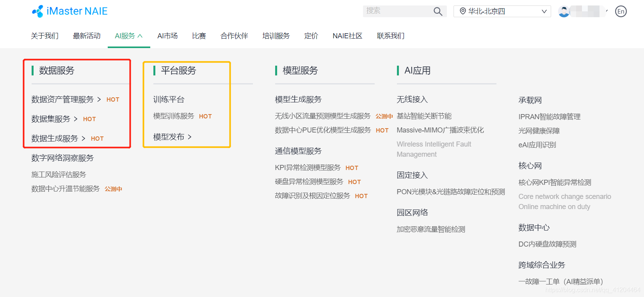The height and width of the screenshot is (297, 644).
Task: Open Wireless Intelligent Fault Management link
Action: pyautogui.click(x=434, y=149)
